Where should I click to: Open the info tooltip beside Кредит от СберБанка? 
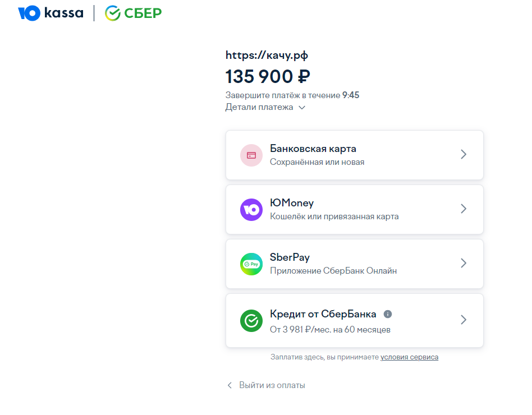(388, 314)
